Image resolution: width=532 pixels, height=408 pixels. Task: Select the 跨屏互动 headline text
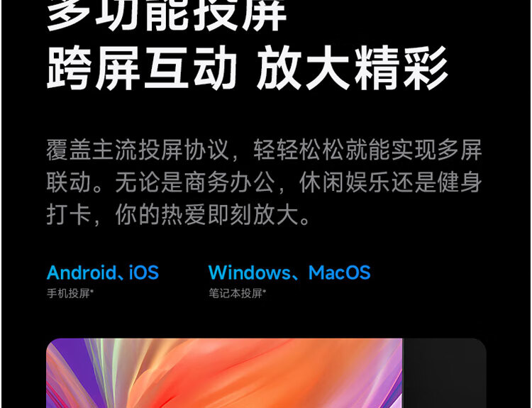141,68
